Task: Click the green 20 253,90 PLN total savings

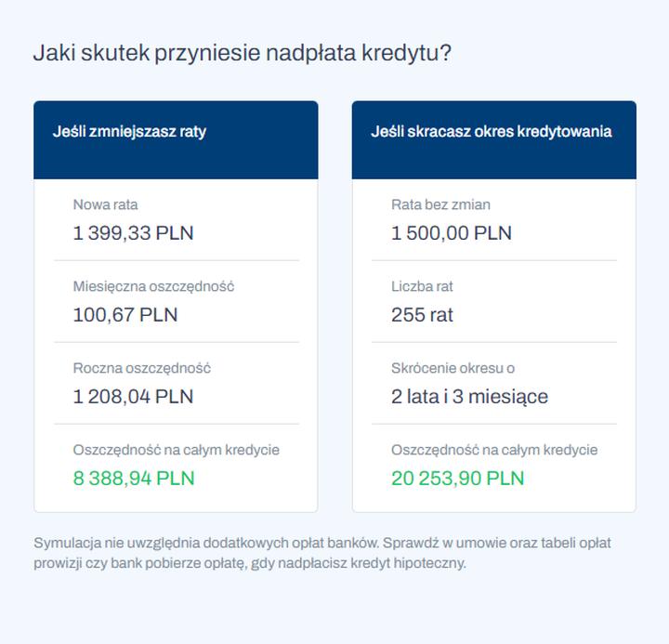Action: click(457, 478)
